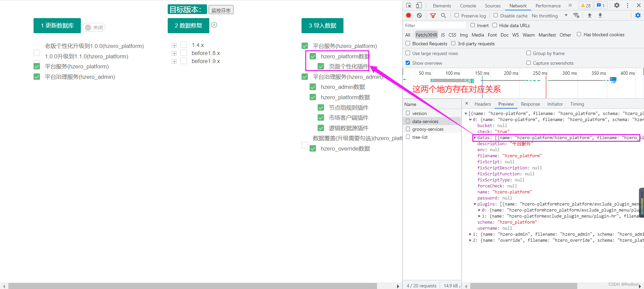The height and width of the screenshot is (289, 644).
Task: Open DevTools three-dot more menu
Action: tap(628, 5)
